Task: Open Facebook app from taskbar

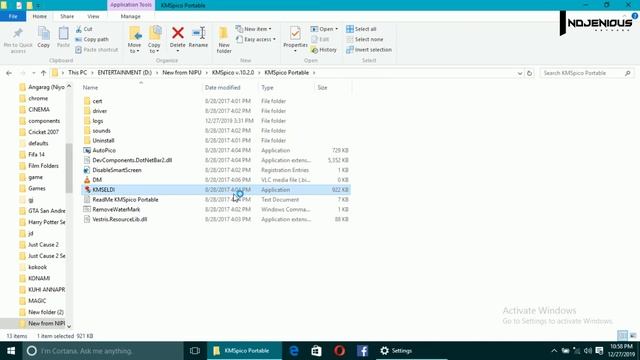Action: 362,351
